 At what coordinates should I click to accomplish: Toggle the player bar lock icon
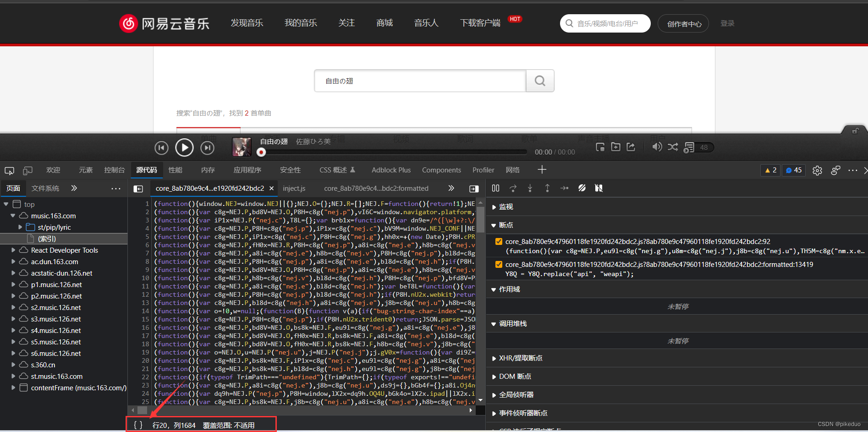click(x=855, y=131)
